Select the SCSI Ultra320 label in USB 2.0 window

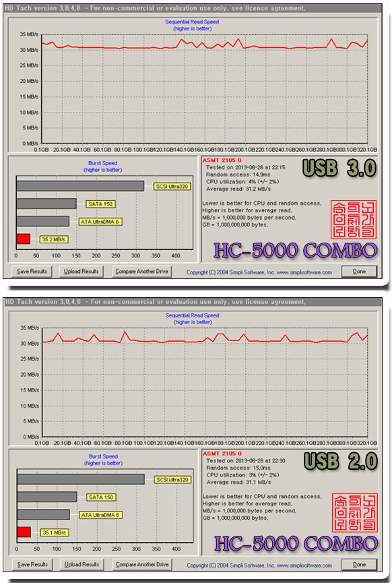[172, 480]
